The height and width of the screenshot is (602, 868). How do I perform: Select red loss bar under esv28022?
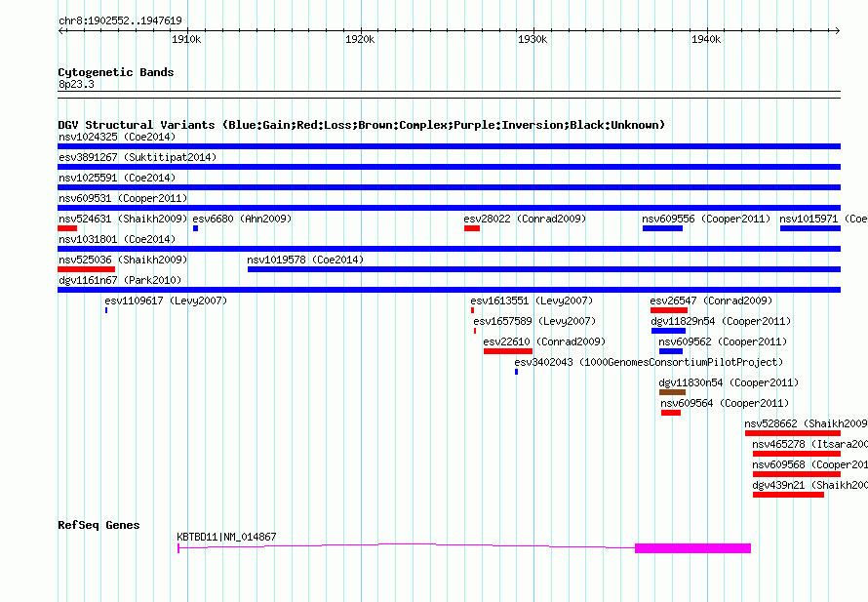[472, 228]
